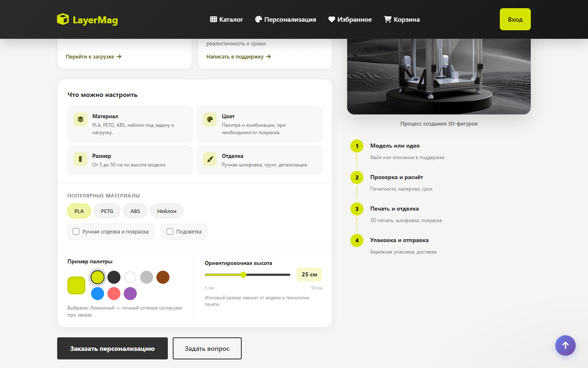Pick the brown color swatch
Viewport: 588px width, 368px height.
coord(163,277)
